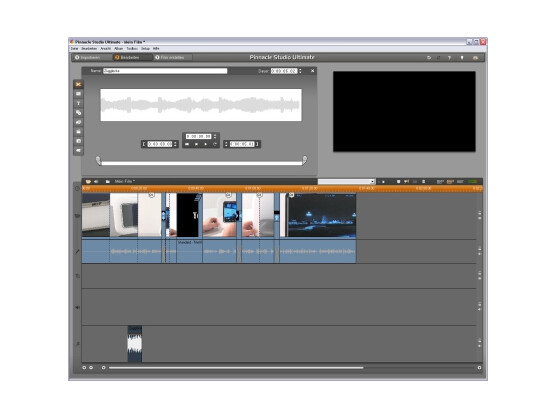This screenshot has height=418, width=557.
Task: Click the undo arrow in header bar
Action: pyautogui.click(x=429, y=58)
